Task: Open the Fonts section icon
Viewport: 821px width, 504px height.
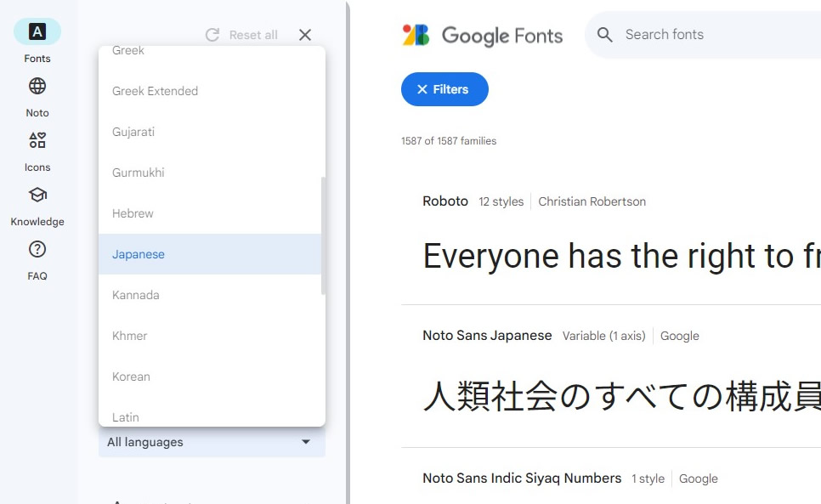Action: pos(37,32)
